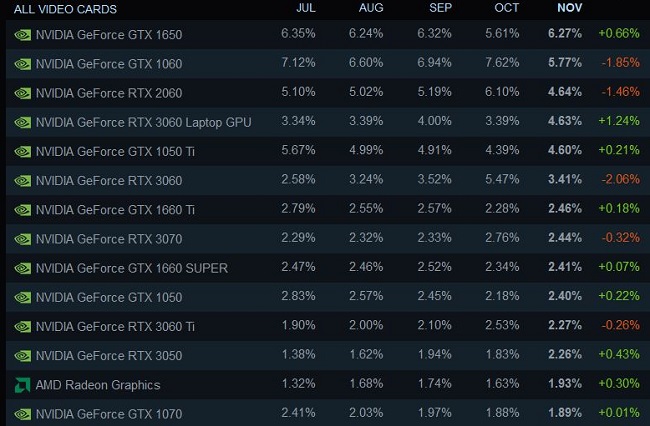
Task: Click the JUL column header
Action: click(x=307, y=8)
